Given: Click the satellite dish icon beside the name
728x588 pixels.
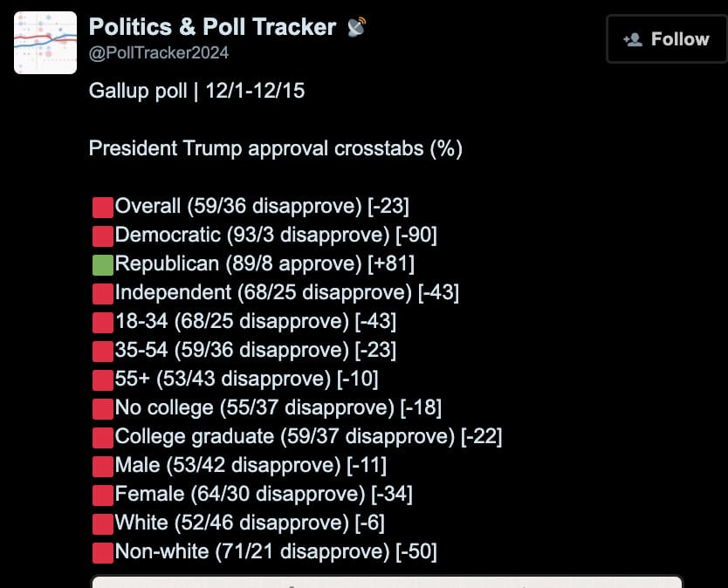Looking at the screenshot, I should tap(356, 27).
